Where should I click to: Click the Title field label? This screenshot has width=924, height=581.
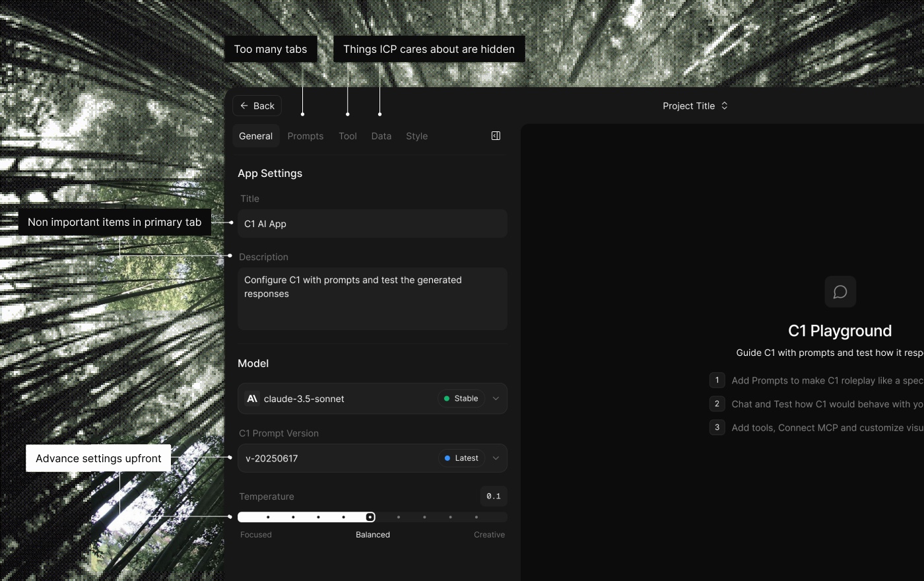250,199
